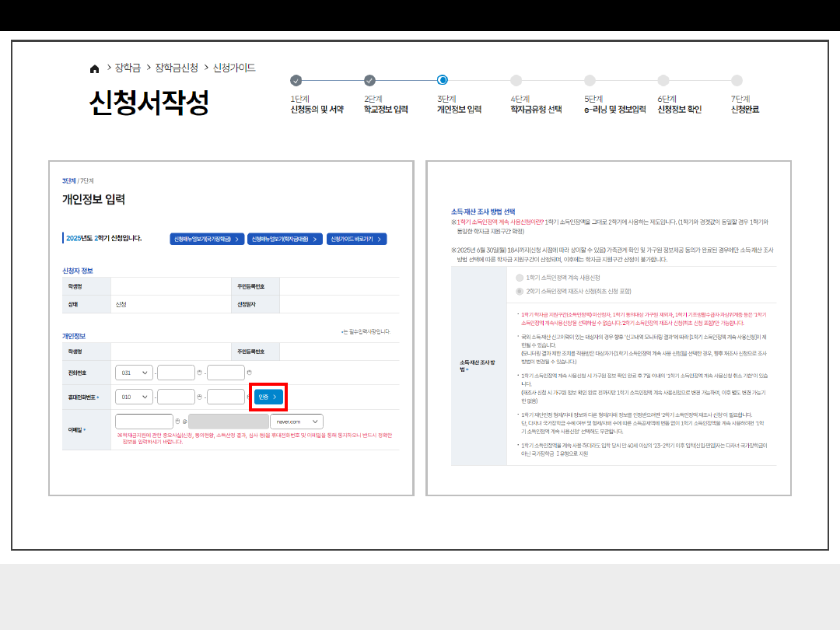Click the 인증 verification button
This screenshot has height=630, width=840.
[x=268, y=397]
